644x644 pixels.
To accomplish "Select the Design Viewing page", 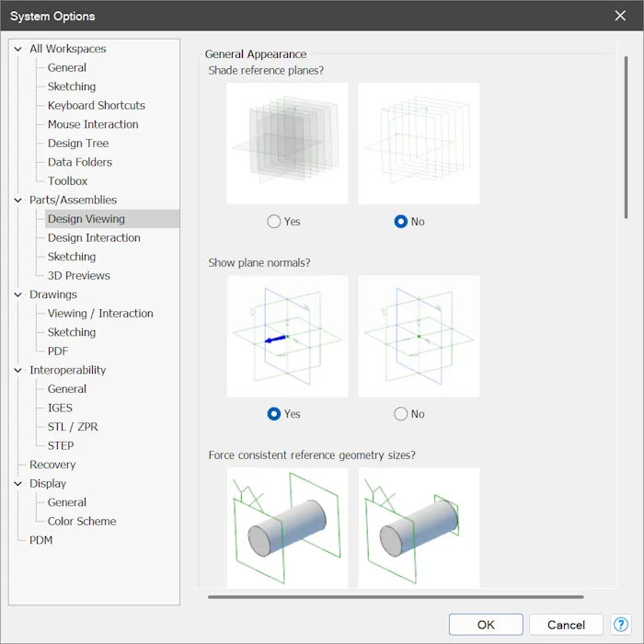I will click(x=111, y=219).
